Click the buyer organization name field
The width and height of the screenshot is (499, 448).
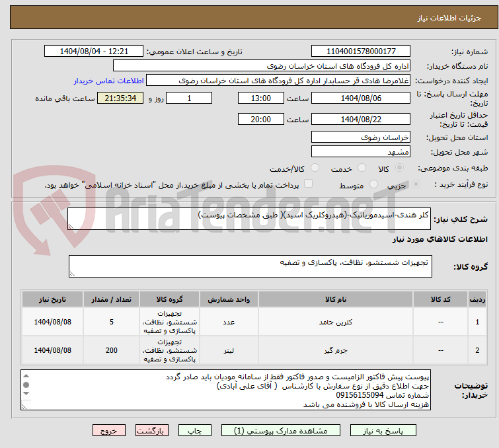pyautogui.click(x=262, y=66)
